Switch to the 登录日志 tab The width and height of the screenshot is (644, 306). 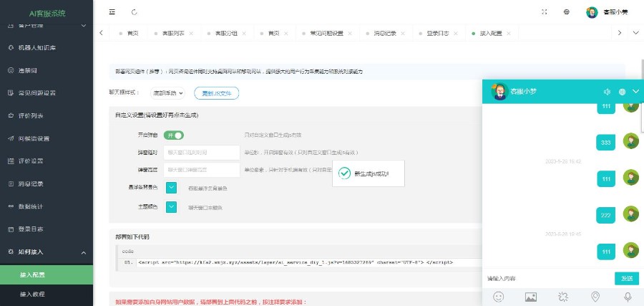(438, 33)
